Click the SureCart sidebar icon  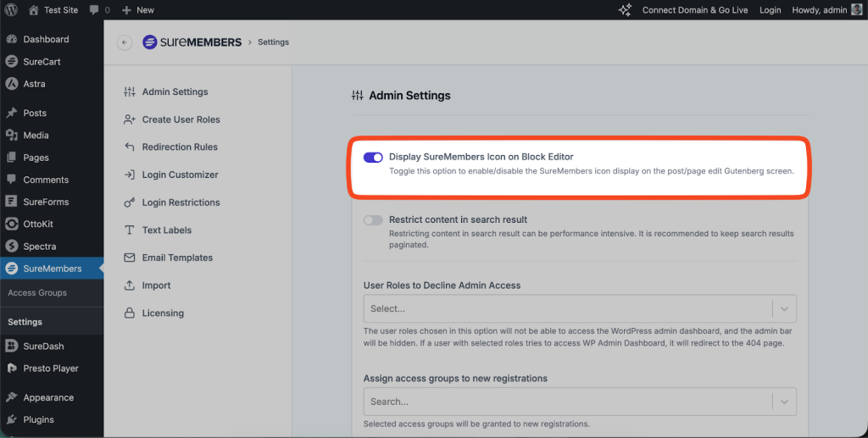(x=12, y=62)
